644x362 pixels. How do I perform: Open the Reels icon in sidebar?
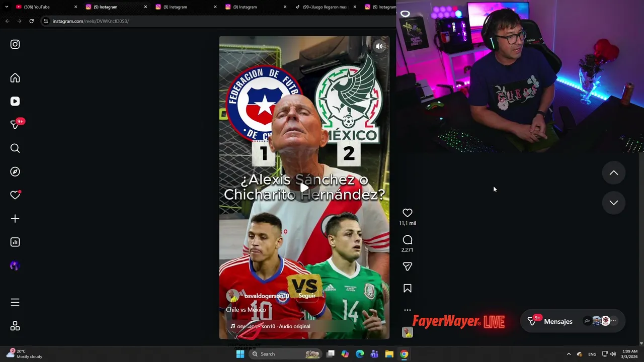15,101
